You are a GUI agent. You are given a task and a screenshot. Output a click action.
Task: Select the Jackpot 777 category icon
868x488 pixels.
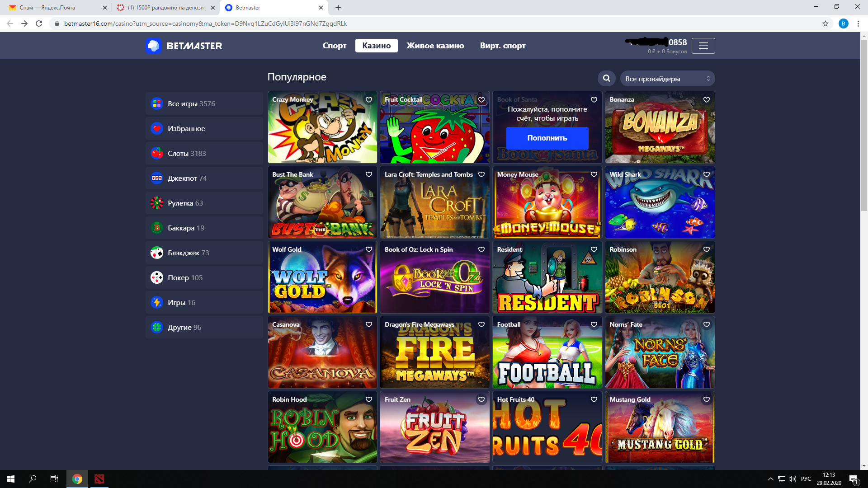(157, 178)
